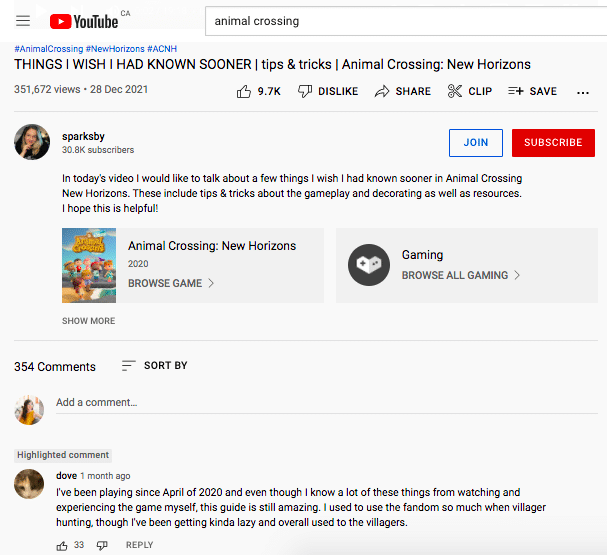Click the 351,672 views text
Screen dimensions: 607x555
point(47,89)
